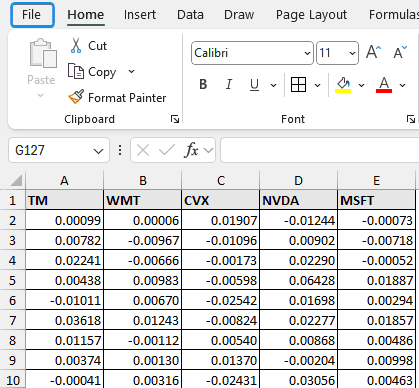Viewport: 419px width, 388px height.
Task: Expand the Copy dropdown arrow
Action: point(132,71)
